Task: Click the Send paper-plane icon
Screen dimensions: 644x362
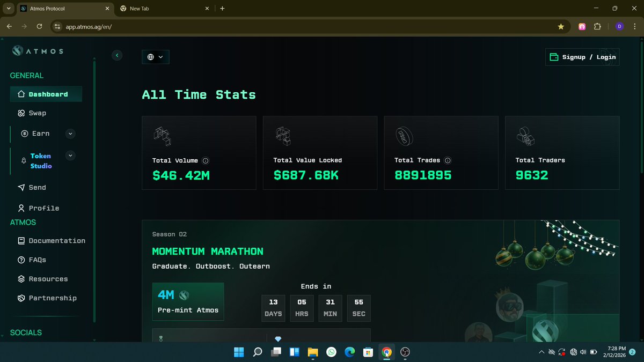Action: [21, 187]
